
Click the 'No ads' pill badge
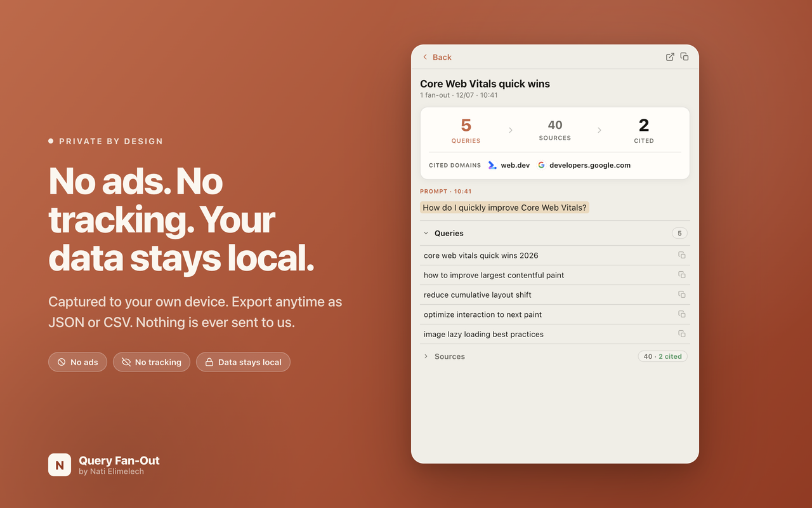point(77,362)
